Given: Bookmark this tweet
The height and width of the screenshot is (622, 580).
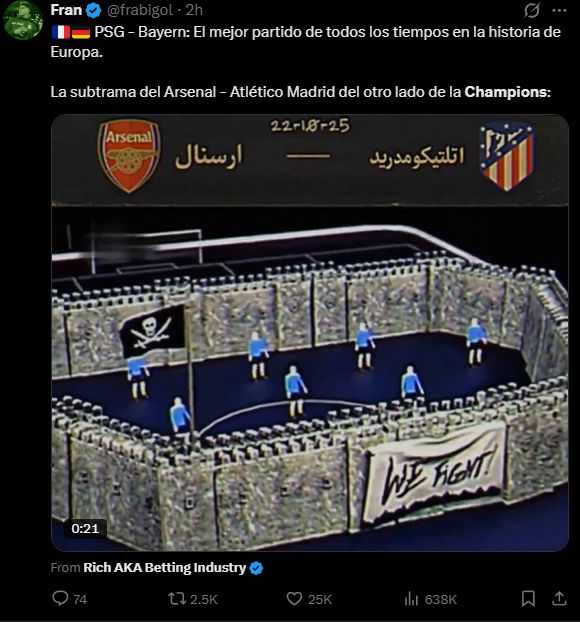Looking at the screenshot, I should coord(528,599).
